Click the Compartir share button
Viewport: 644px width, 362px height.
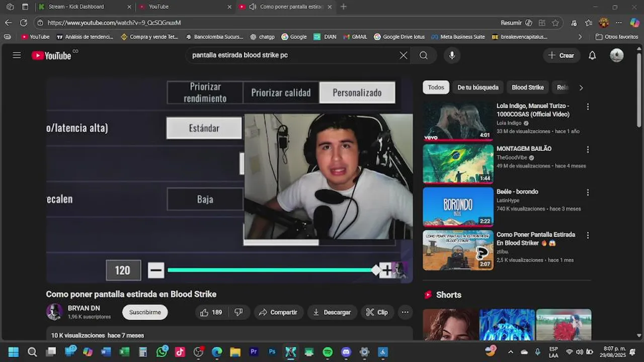click(x=278, y=312)
